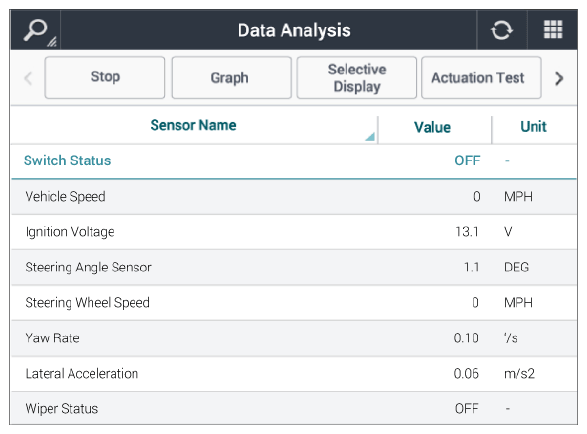Select the Yaw Rate row
The image size is (587, 434).
click(294, 338)
